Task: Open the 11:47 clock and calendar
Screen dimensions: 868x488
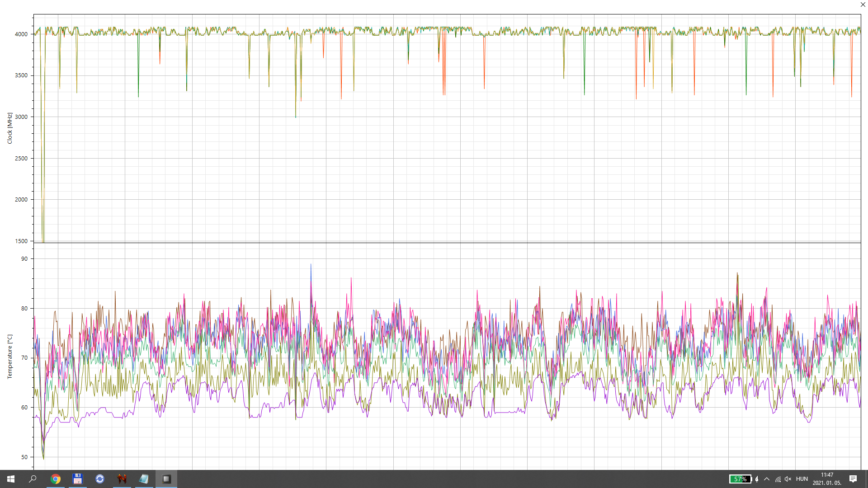Action: [x=827, y=479]
